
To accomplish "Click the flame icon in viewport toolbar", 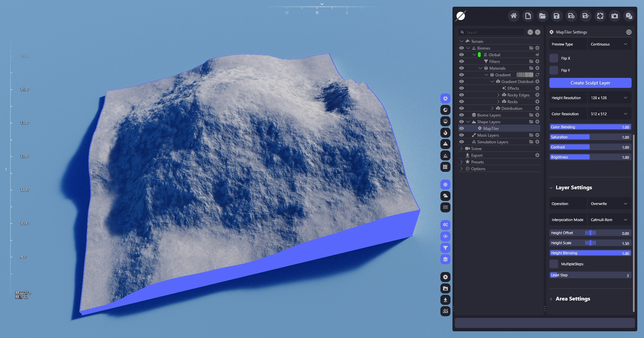I will click(x=445, y=133).
